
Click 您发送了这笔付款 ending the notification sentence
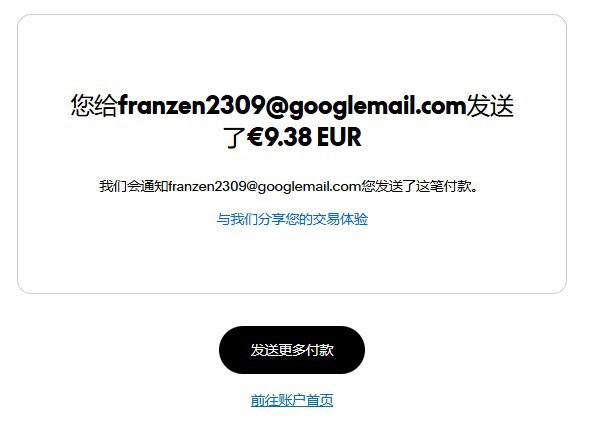pyautogui.click(x=416, y=186)
